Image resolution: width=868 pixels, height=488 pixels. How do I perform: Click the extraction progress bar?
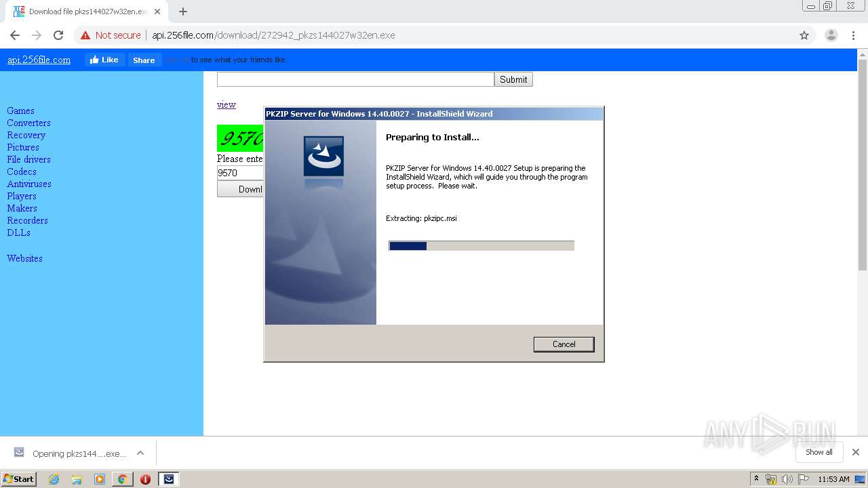[481, 245]
